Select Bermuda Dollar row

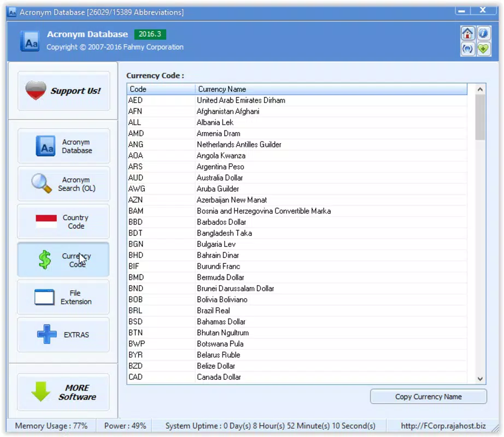click(297, 277)
